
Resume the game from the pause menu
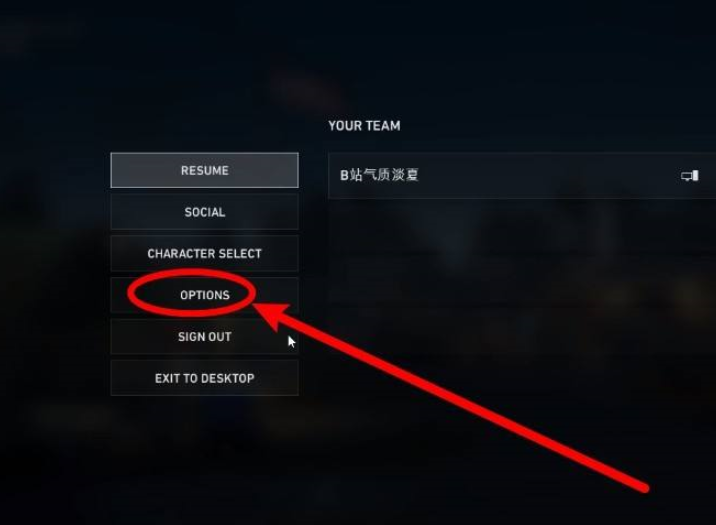205,170
